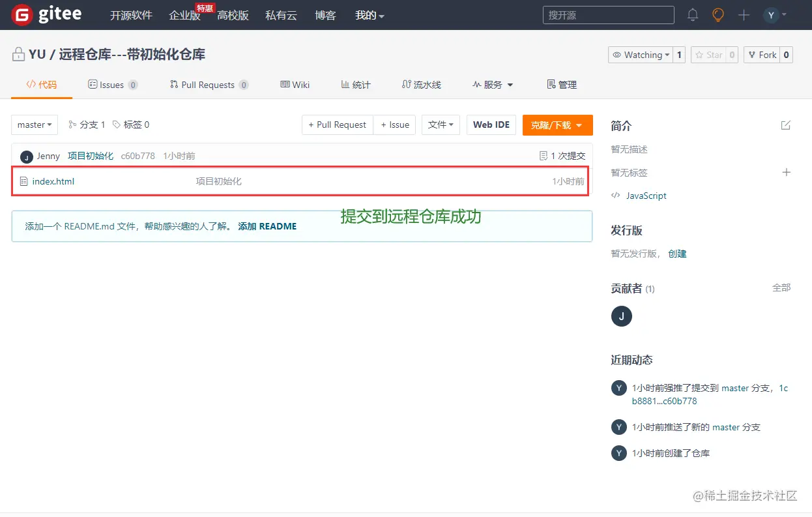Click 创建 to create a release
The height and width of the screenshot is (517, 812).
pos(678,254)
